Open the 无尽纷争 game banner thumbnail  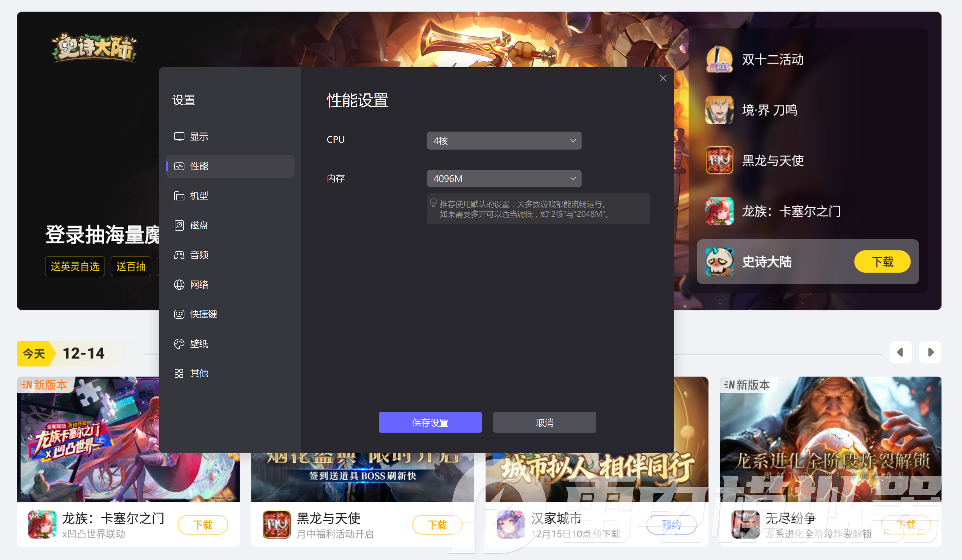(x=830, y=439)
